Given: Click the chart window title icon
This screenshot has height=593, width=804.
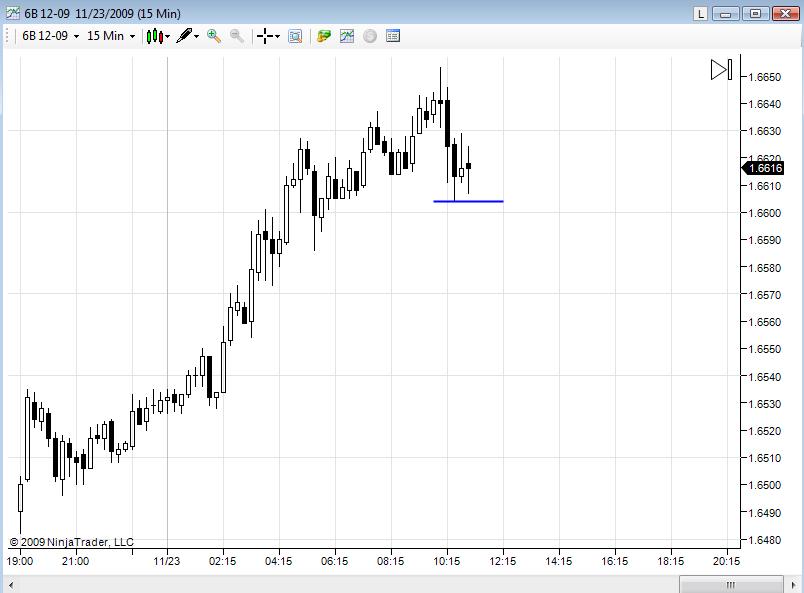Looking at the screenshot, I should click(x=13, y=13).
